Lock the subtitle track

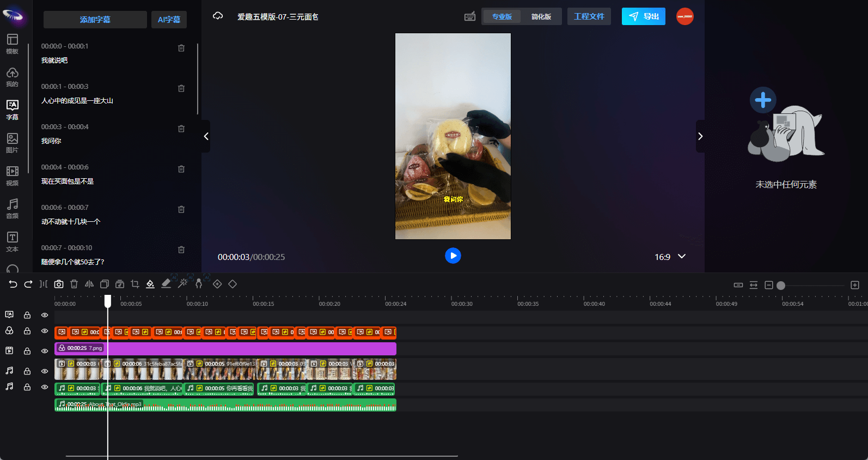(x=27, y=315)
